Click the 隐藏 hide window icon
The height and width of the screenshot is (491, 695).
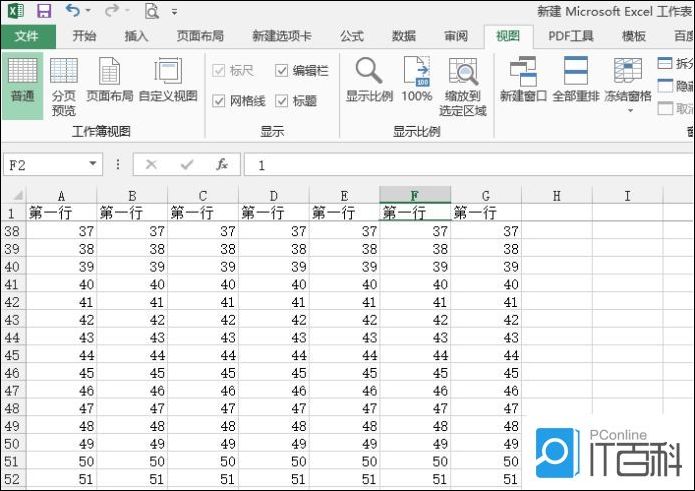[665, 85]
